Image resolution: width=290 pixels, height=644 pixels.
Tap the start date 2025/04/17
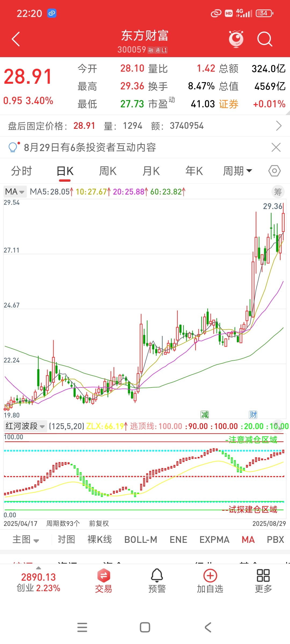20,524
